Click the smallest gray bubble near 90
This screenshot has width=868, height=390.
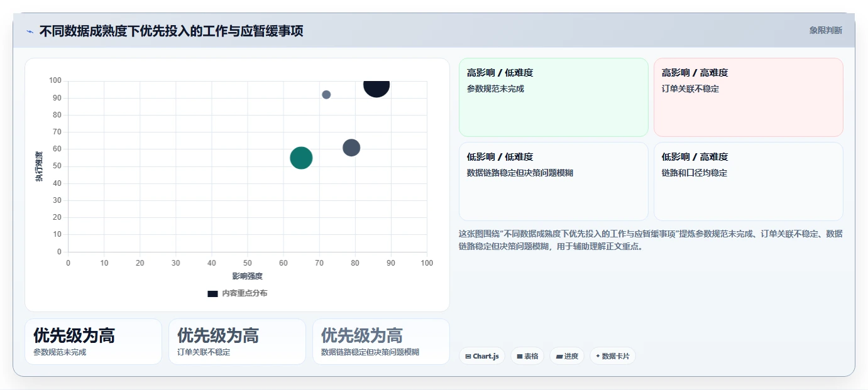coord(326,95)
